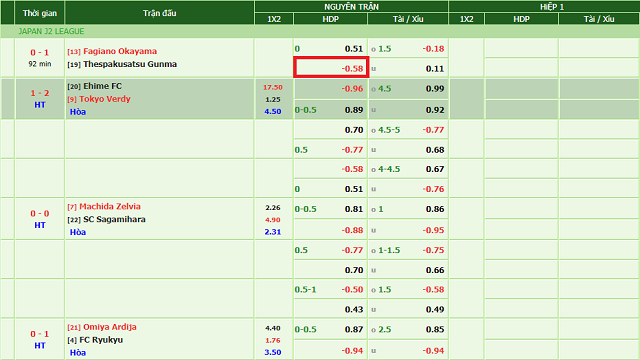This screenshot has width=640, height=360.
Task: Open Omiya Ardija team link
Action: (x=110, y=327)
